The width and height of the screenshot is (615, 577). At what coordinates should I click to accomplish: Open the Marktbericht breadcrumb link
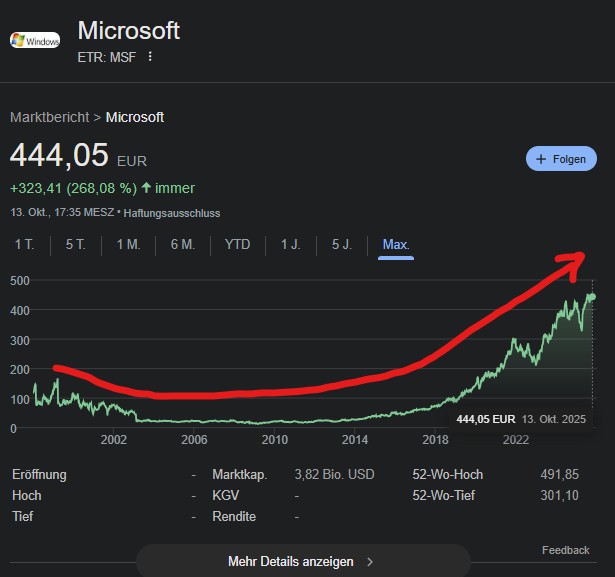click(x=50, y=117)
